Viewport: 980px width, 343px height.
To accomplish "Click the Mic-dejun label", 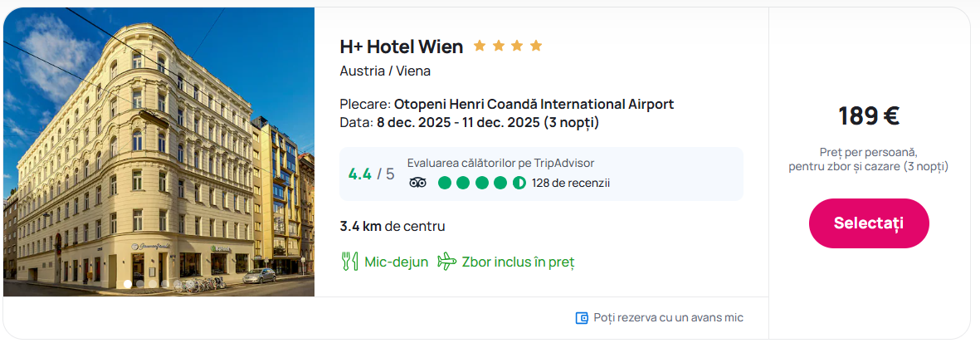I will (x=397, y=262).
